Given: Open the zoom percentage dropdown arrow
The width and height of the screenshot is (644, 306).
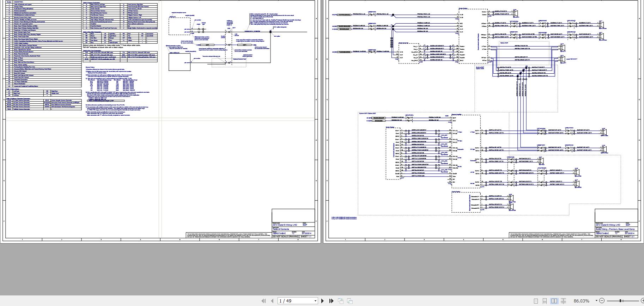Looking at the screenshot, I should pos(596,301).
